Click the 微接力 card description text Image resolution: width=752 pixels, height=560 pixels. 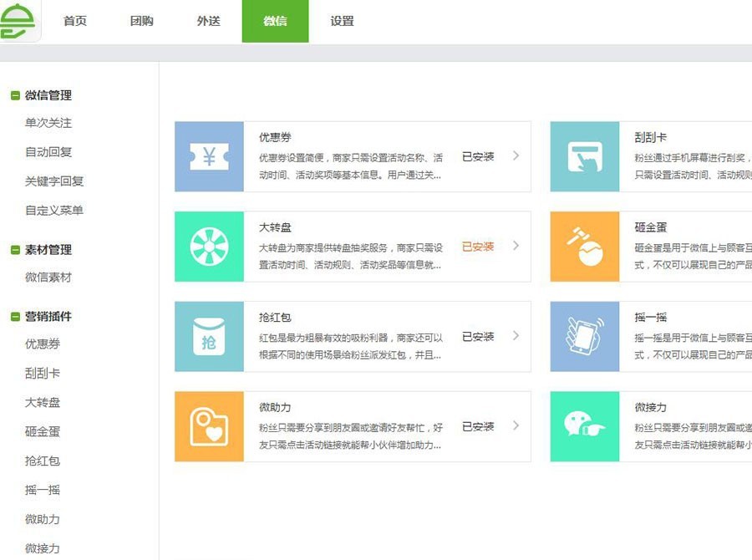click(x=693, y=436)
